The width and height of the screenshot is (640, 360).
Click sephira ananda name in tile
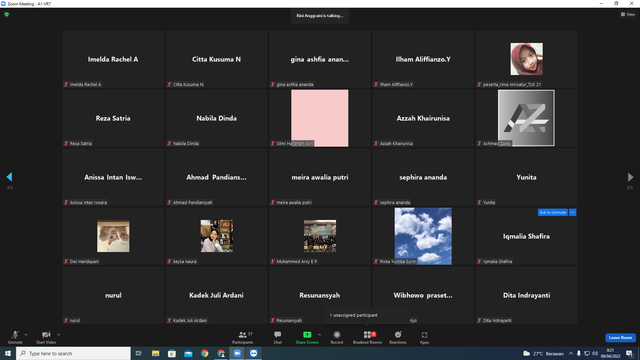pos(423,177)
